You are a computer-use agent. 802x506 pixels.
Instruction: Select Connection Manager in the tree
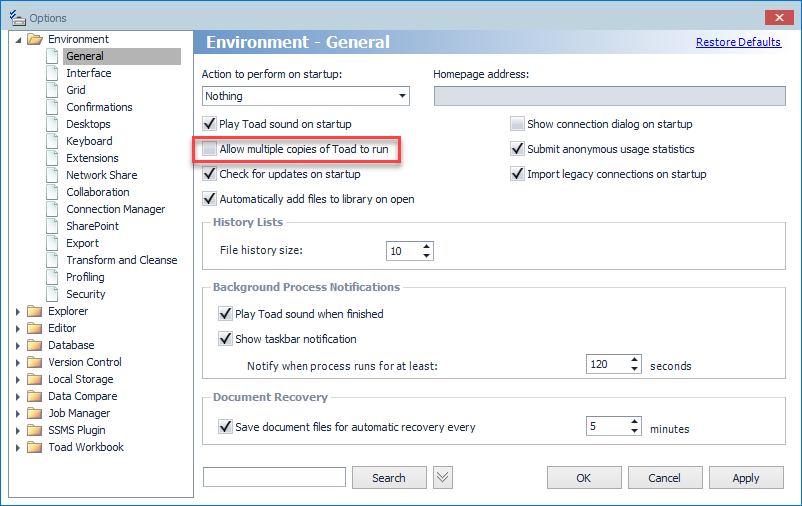point(116,209)
